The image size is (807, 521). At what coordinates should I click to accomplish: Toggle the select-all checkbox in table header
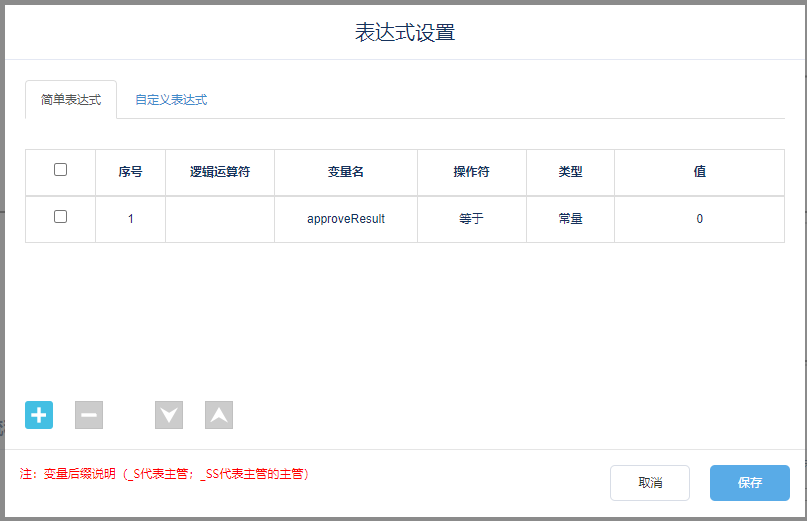pos(60,170)
